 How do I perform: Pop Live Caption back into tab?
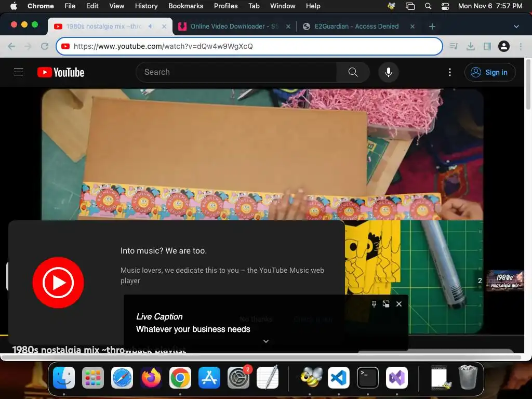tap(386, 304)
